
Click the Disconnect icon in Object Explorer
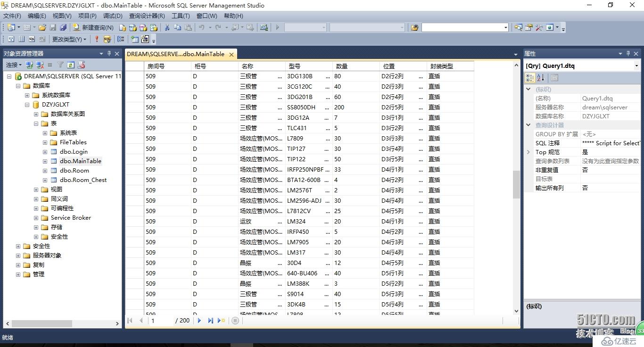point(40,65)
